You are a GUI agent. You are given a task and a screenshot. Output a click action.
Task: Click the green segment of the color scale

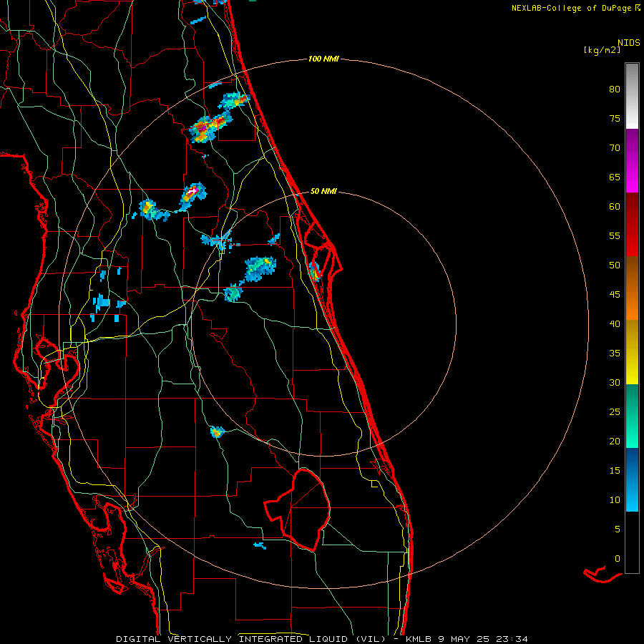pyautogui.click(x=632, y=416)
